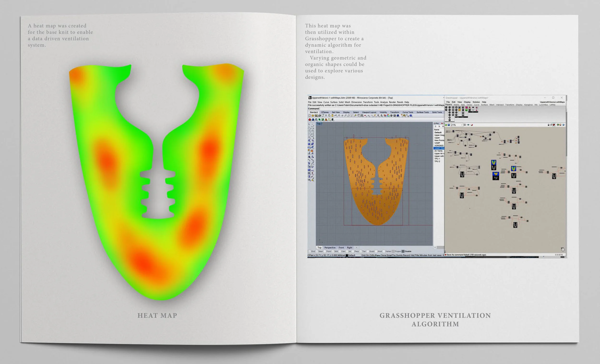The height and width of the screenshot is (364, 600).
Task: Click the Undo arrow icon in Rhino's toolbar
Action: (336, 116)
